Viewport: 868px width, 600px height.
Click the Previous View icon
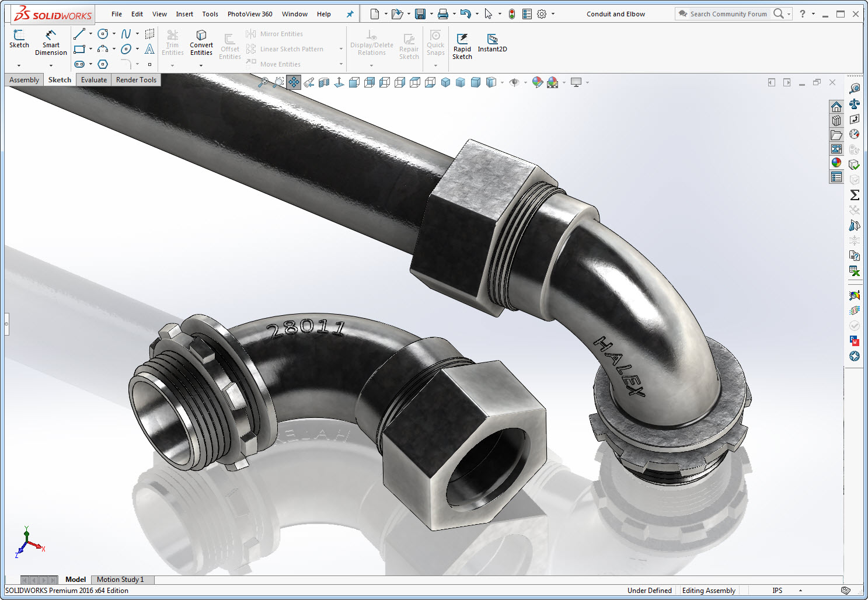pyautogui.click(x=309, y=82)
